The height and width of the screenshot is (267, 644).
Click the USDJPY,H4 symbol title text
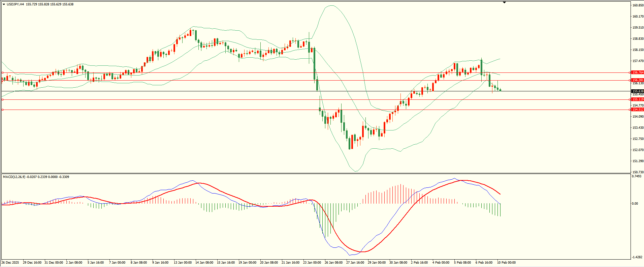15,4
